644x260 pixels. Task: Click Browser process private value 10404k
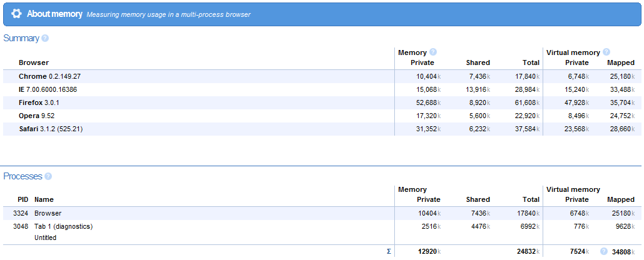click(x=429, y=213)
